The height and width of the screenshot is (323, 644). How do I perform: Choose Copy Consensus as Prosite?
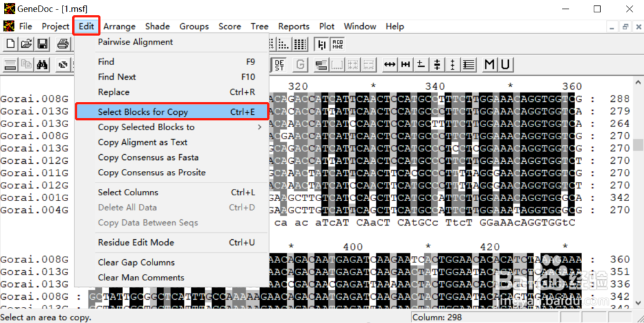172,173
